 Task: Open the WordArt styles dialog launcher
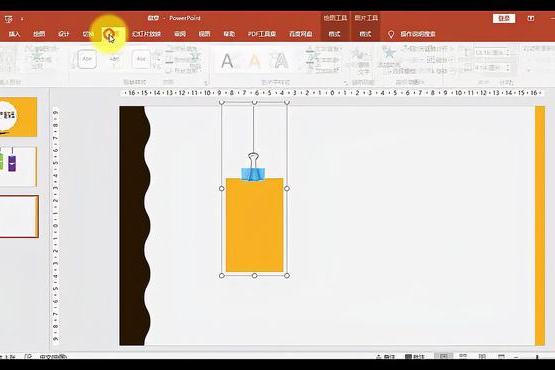point(345,83)
